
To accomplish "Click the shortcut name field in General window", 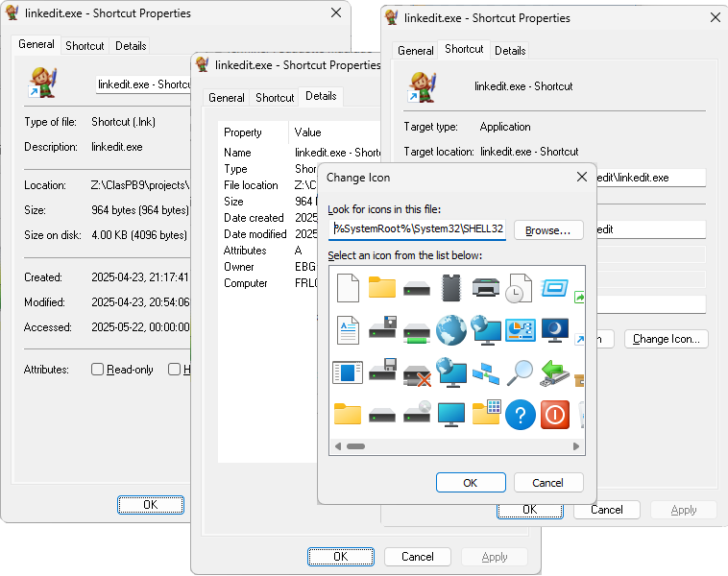I will [x=143, y=84].
